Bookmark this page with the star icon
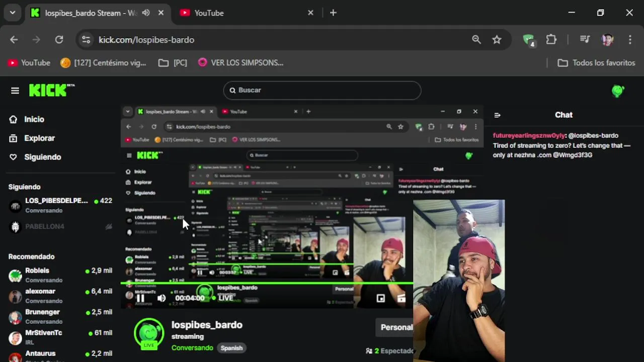 pyautogui.click(x=497, y=40)
